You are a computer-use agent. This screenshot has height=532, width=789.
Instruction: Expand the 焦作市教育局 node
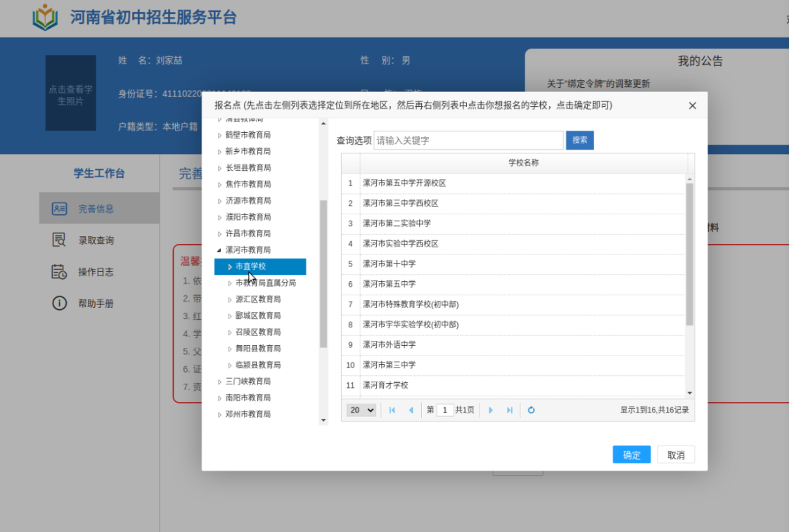pyautogui.click(x=219, y=185)
